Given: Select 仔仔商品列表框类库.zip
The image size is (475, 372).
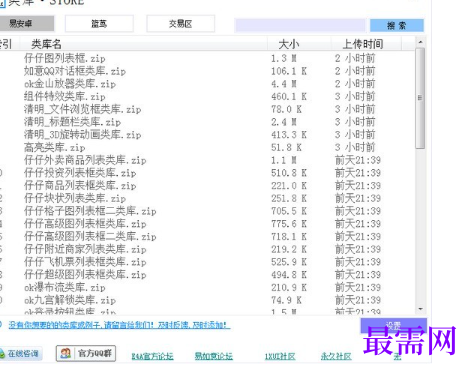Looking at the screenshot, I should click(80, 185).
